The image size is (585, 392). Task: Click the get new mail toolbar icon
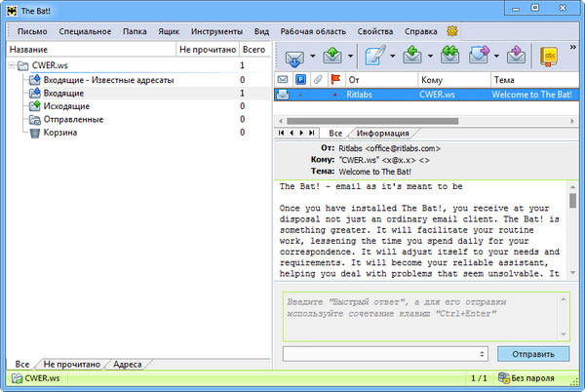(x=293, y=53)
